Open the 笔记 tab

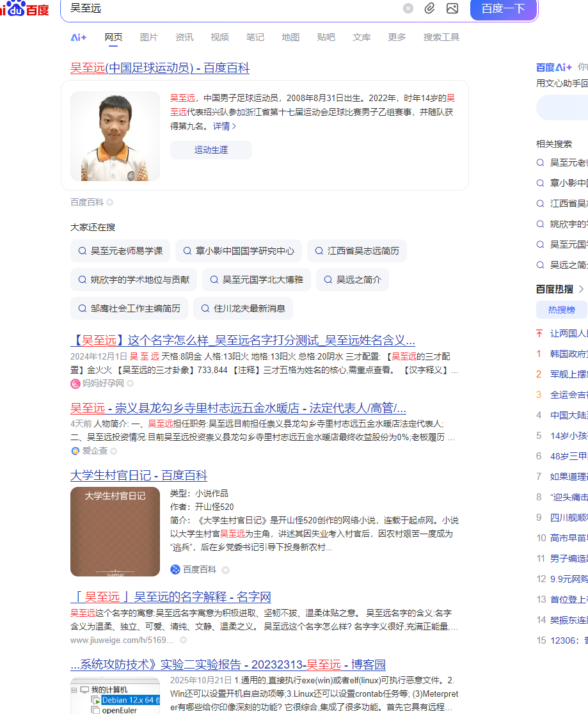click(x=255, y=37)
